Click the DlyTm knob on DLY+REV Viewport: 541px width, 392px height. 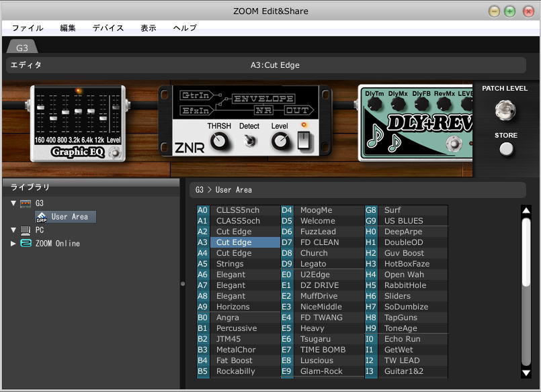click(x=374, y=104)
